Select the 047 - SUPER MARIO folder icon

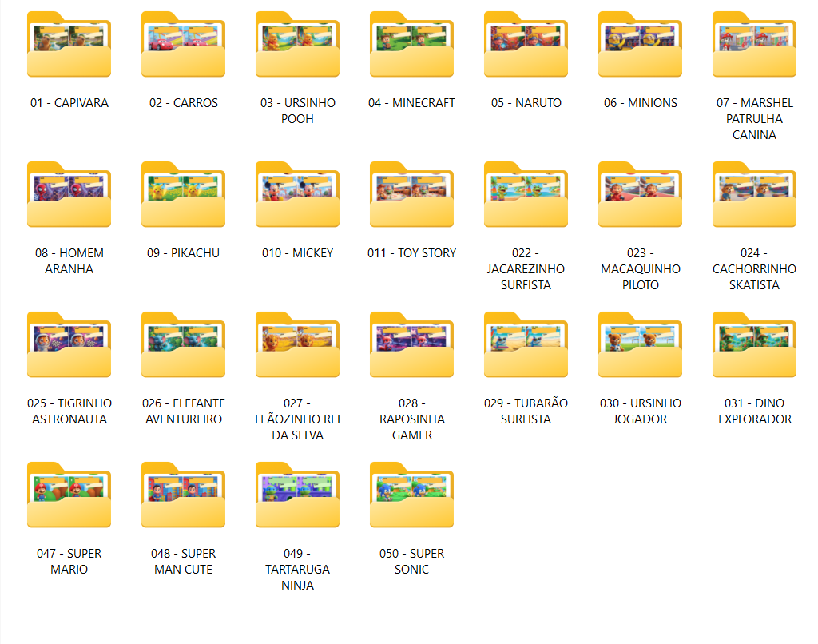click(x=69, y=496)
